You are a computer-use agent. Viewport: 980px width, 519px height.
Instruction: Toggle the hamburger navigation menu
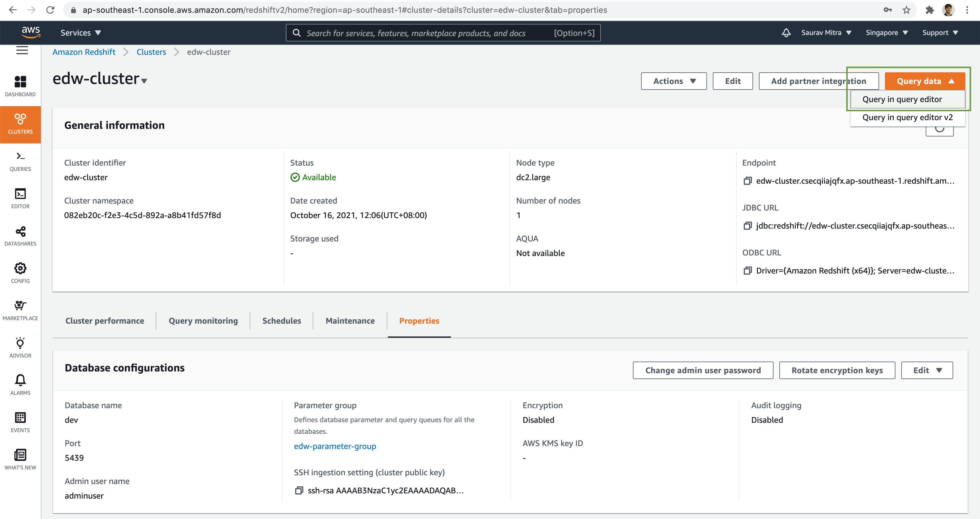22,50
